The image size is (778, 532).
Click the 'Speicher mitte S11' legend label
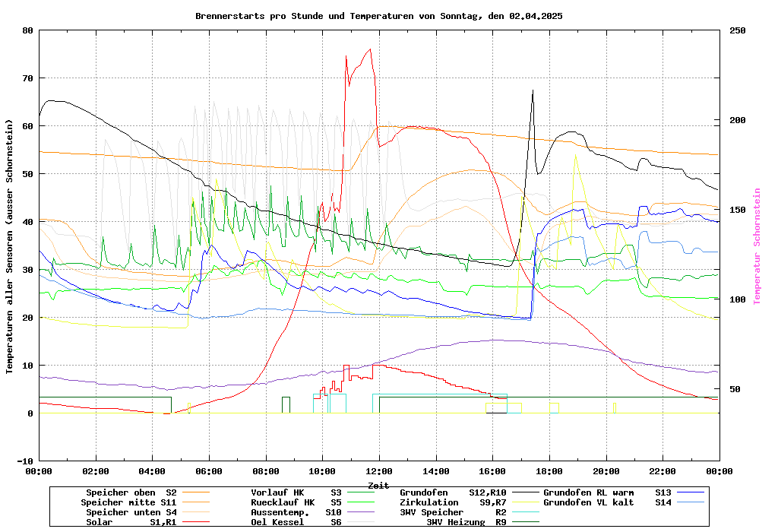pyautogui.click(x=128, y=502)
